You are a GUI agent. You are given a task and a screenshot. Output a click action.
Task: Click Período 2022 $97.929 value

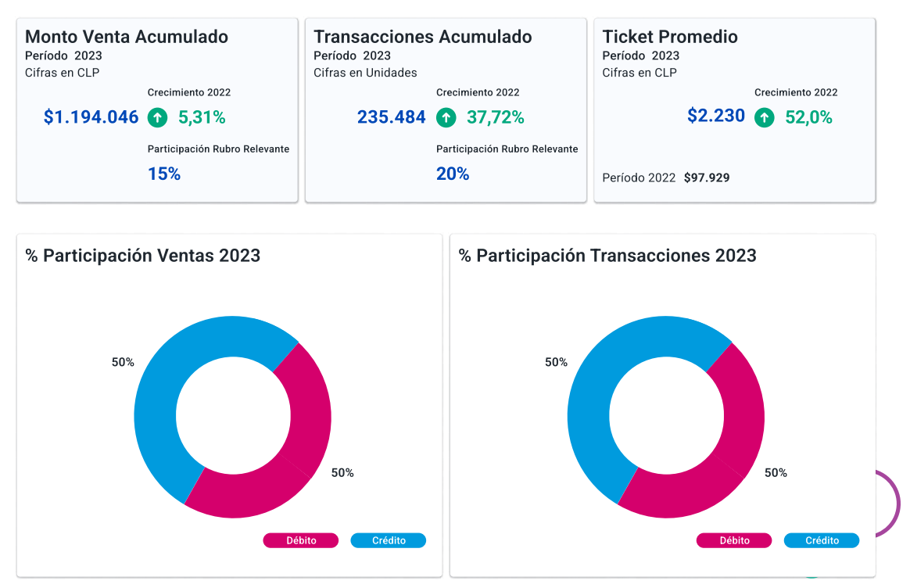tap(707, 177)
